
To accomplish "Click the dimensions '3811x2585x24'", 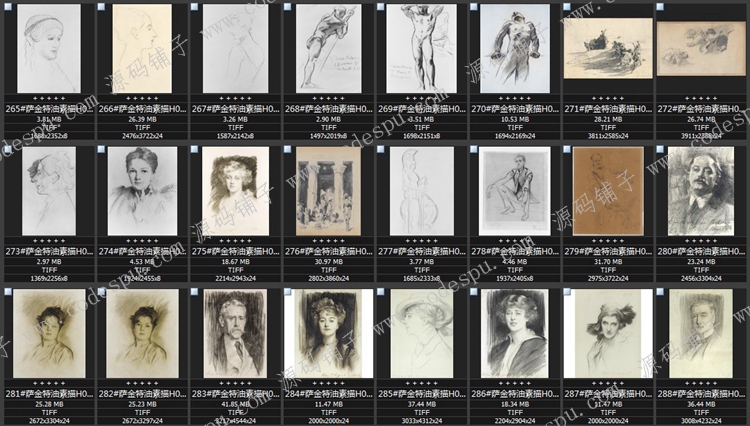I will point(608,136).
